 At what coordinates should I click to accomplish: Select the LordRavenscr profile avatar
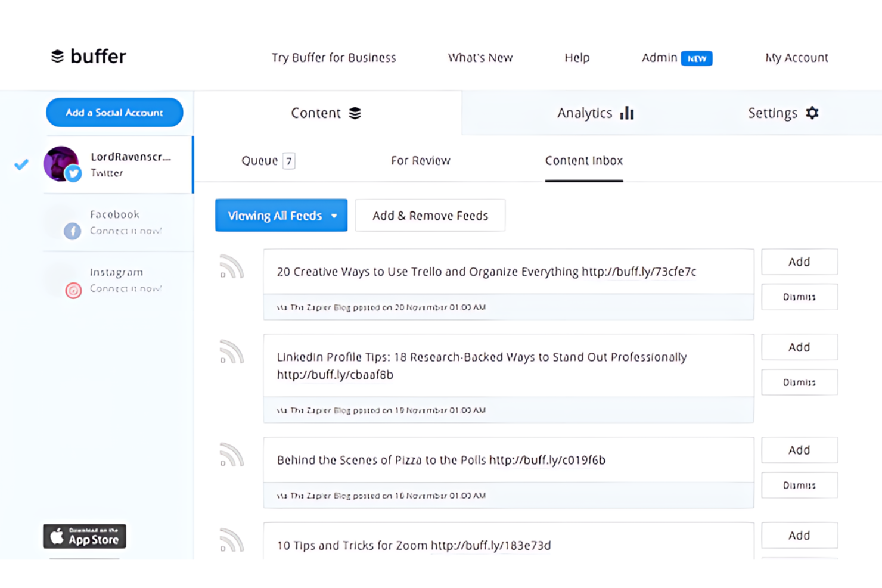[61, 163]
